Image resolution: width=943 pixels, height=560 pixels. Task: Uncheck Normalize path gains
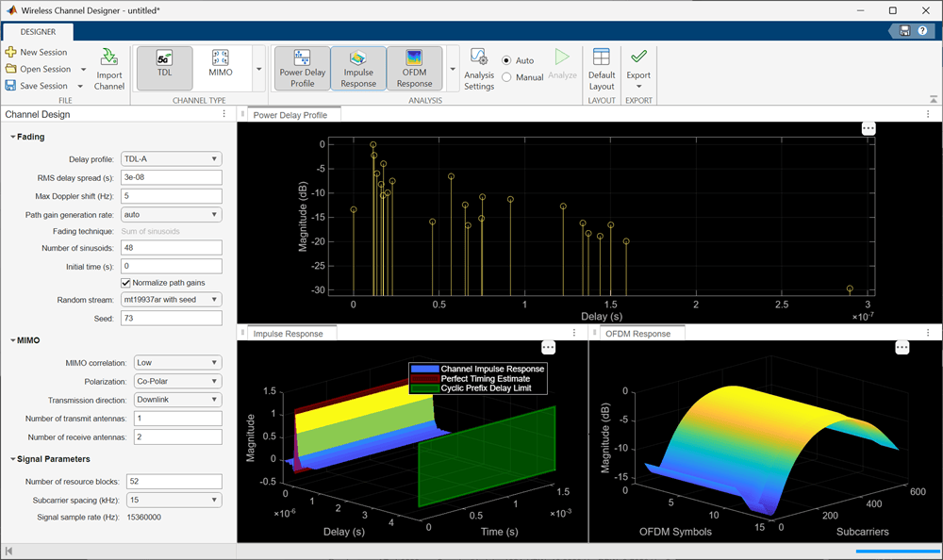(x=125, y=283)
